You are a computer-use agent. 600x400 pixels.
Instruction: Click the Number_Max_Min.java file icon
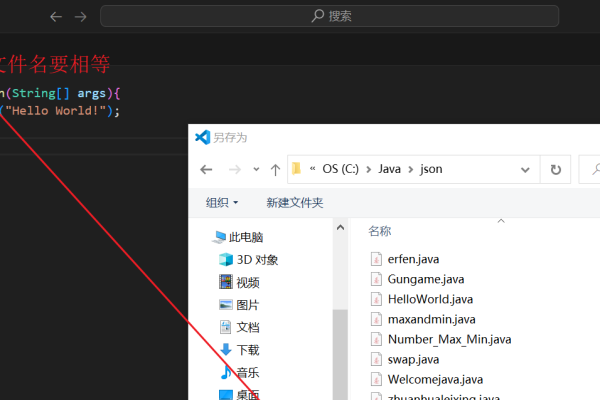pyautogui.click(x=376, y=339)
